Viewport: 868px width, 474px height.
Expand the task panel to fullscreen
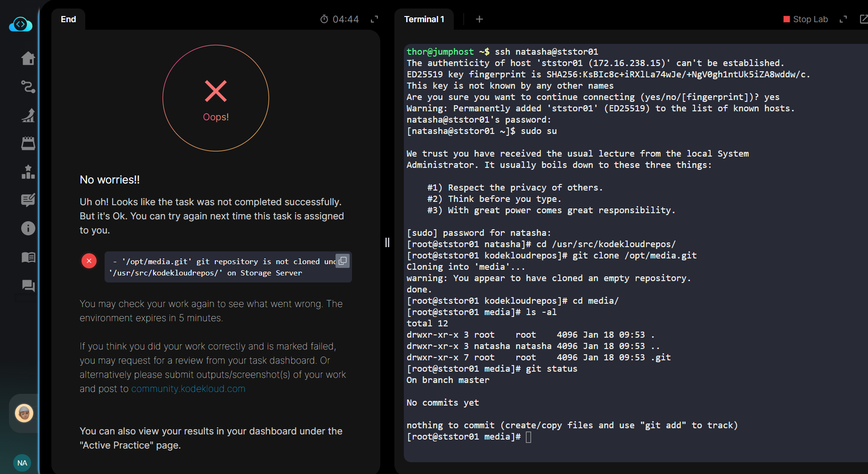click(375, 19)
